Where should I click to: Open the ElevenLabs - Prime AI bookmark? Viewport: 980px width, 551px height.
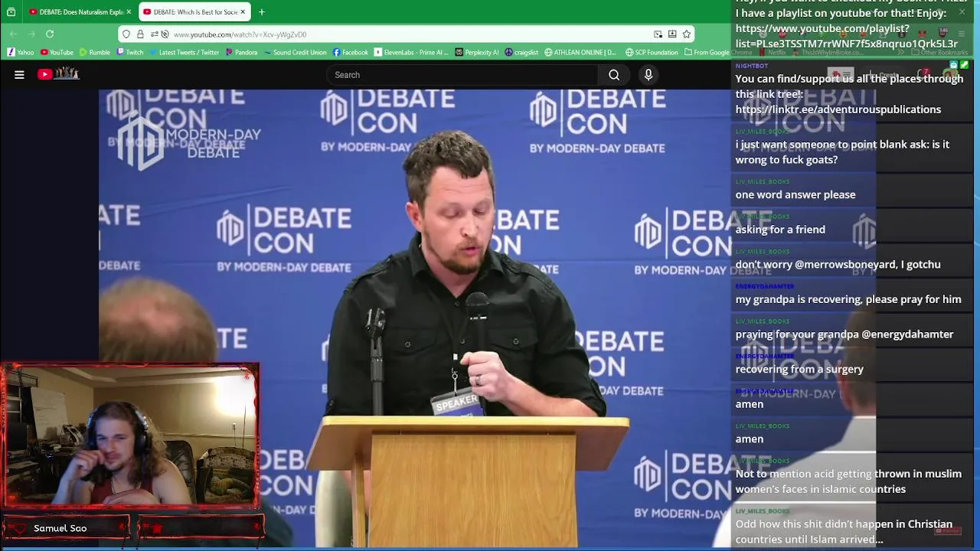pos(411,52)
